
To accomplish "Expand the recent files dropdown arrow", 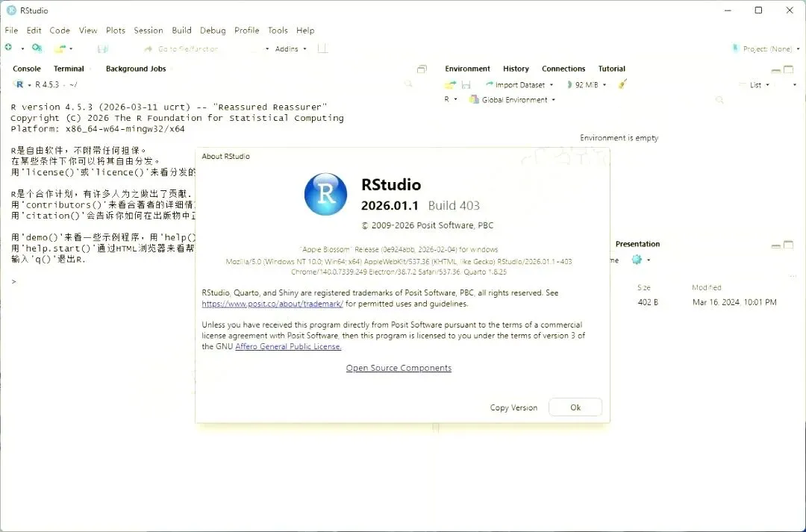I will [71, 48].
